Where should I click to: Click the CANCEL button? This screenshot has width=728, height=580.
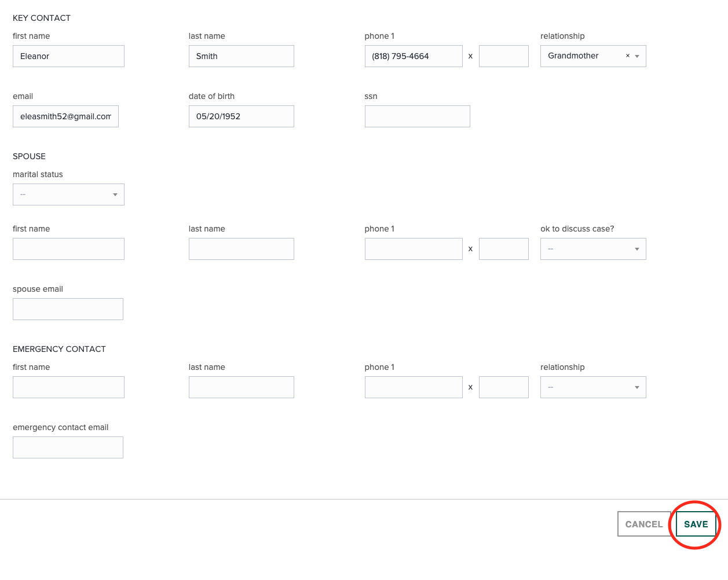pos(644,524)
